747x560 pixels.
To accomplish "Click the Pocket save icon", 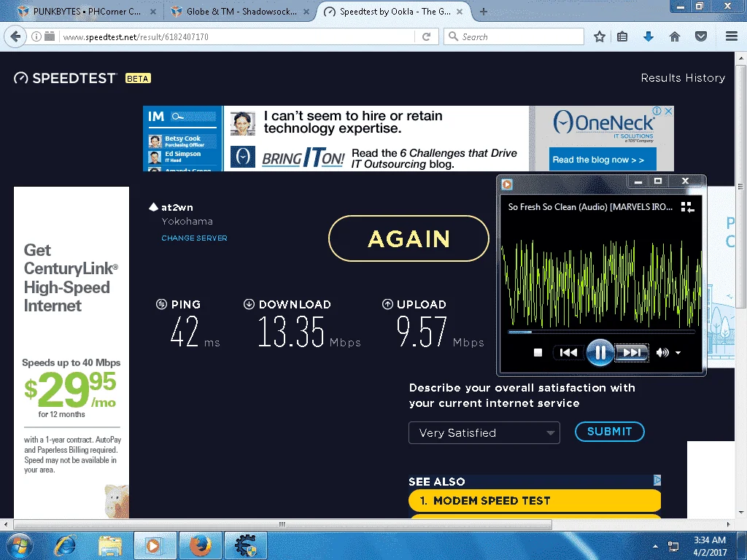I will pyautogui.click(x=701, y=36).
